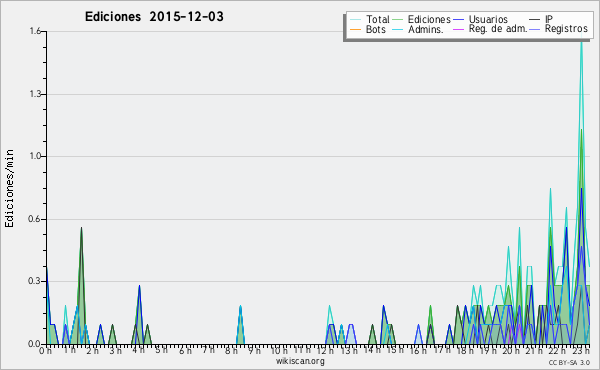Screen dimensions: 600x370
Task: Click the 1.0 y-axis value
Action: (x=35, y=156)
